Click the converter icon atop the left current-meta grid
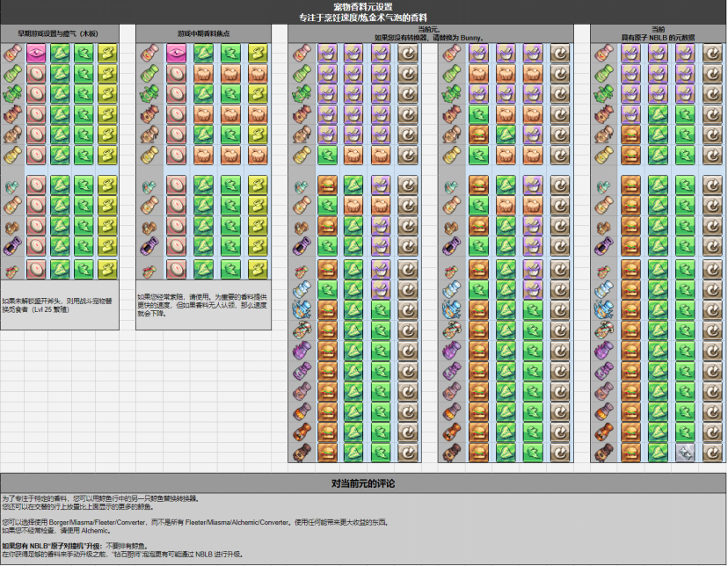 [x=408, y=54]
